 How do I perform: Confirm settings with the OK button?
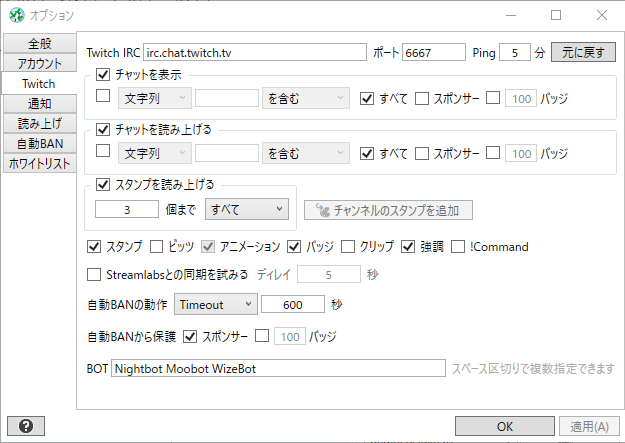coord(504,426)
